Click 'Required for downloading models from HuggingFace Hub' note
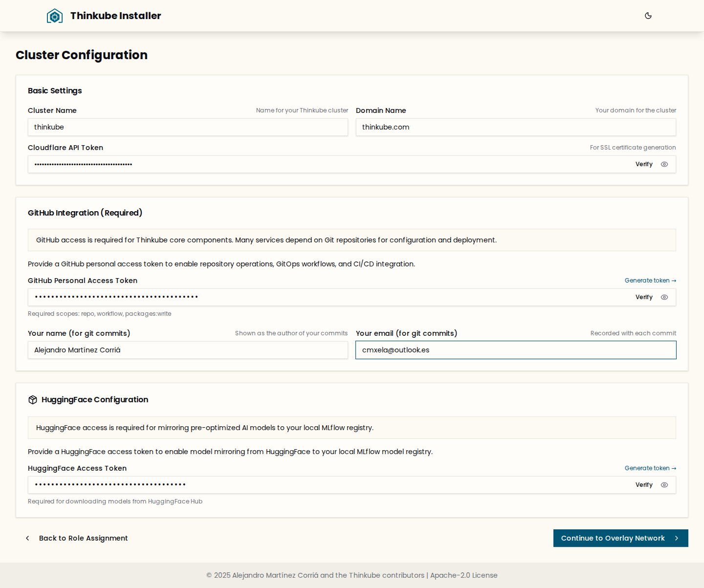 tap(115, 501)
